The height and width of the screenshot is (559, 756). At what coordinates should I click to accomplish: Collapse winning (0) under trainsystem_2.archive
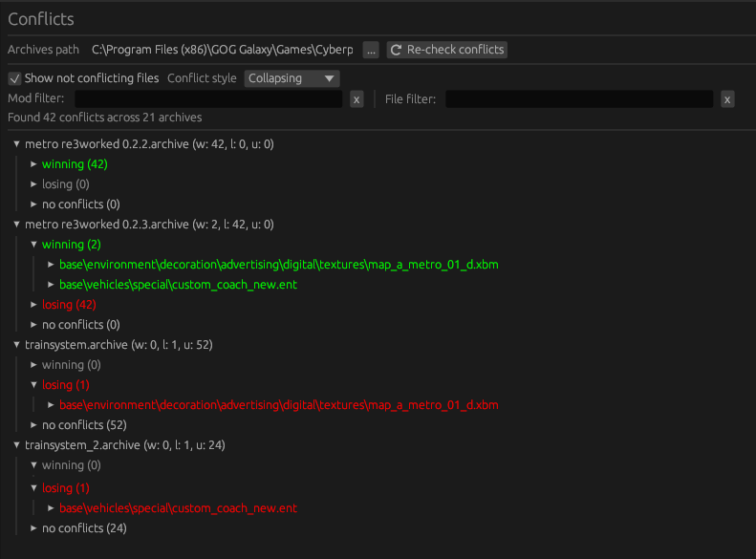pos(33,465)
